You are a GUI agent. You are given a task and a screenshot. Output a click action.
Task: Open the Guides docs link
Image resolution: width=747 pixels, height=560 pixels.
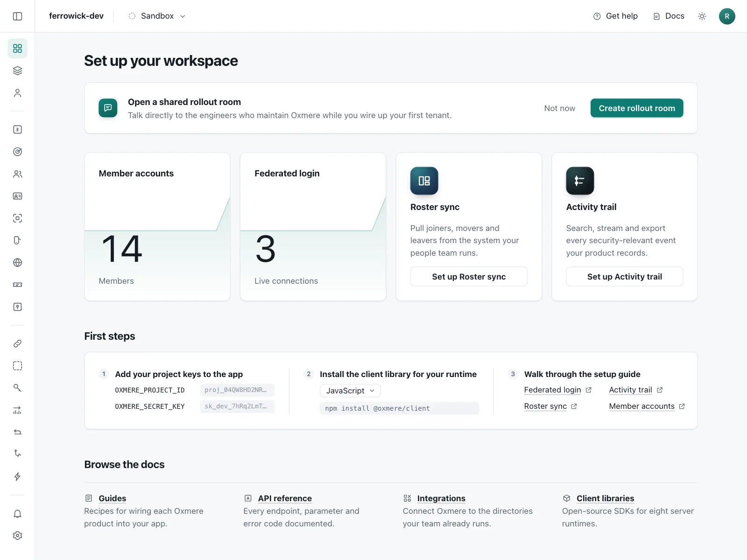[112, 498]
